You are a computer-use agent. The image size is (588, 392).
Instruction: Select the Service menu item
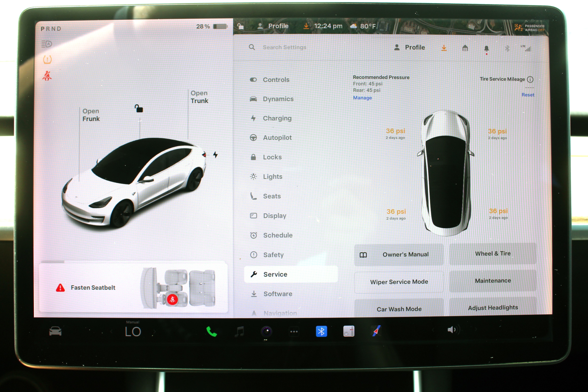[x=291, y=274]
